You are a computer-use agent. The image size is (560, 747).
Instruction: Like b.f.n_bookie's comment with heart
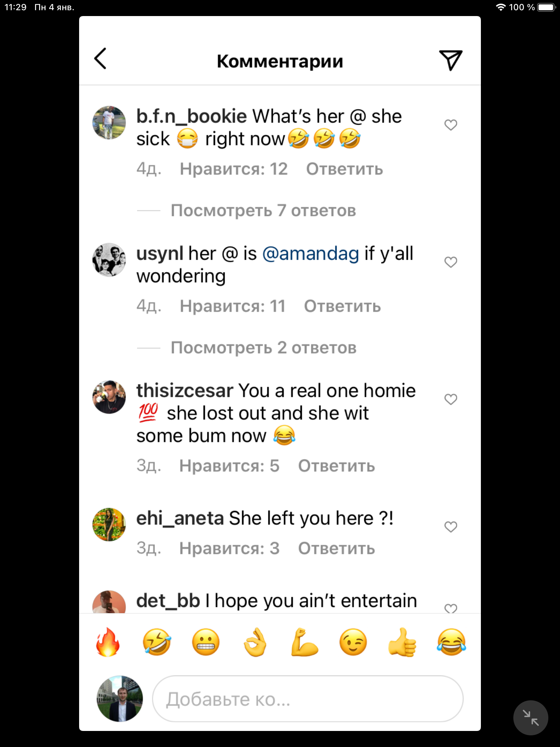pos(451,125)
